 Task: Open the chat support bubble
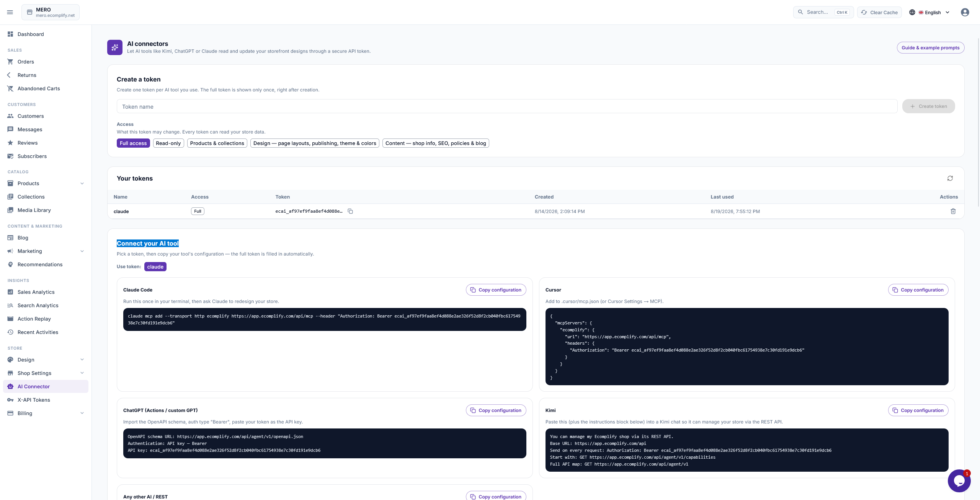point(959,481)
